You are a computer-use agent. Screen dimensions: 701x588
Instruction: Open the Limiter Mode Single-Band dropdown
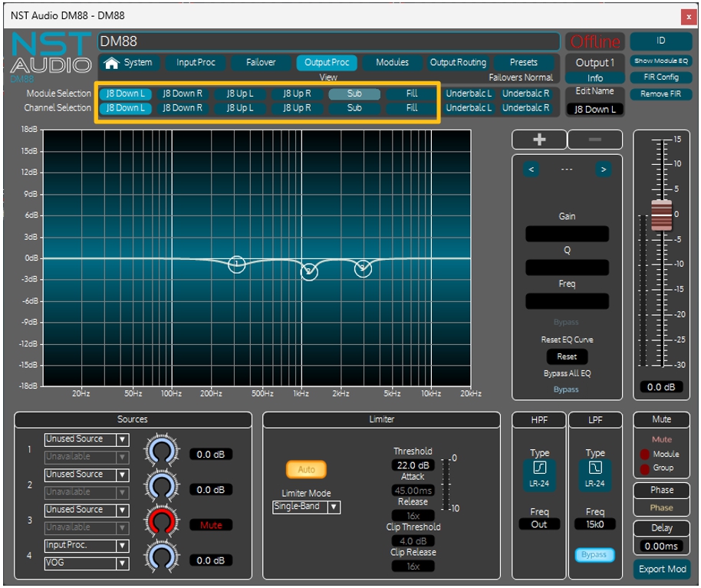pyautogui.click(x=306, y=507)
